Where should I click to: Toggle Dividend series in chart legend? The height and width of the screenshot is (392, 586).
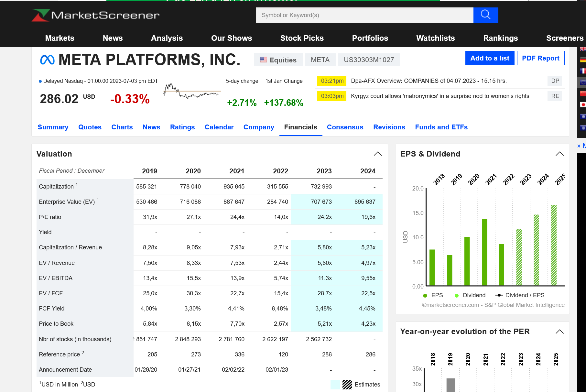tap(470, 295)
